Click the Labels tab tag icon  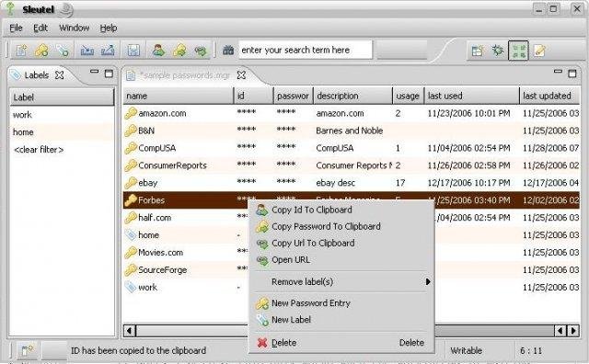[x=16, y=75]
